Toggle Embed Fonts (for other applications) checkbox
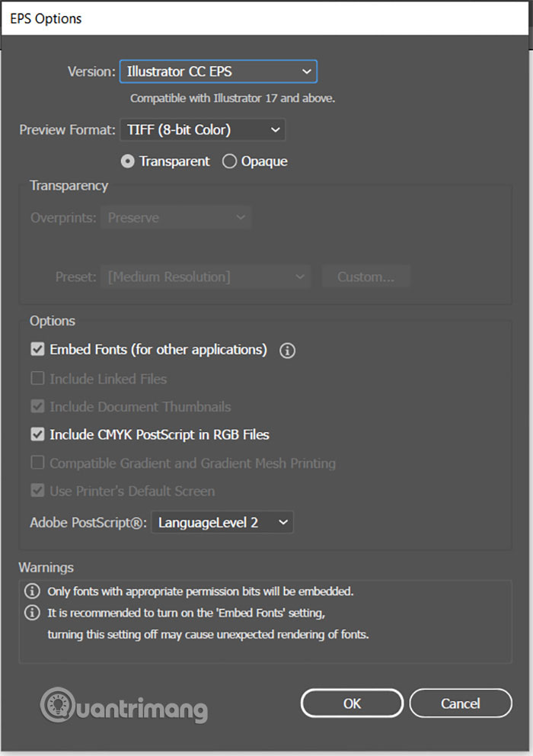 point(37,349)
